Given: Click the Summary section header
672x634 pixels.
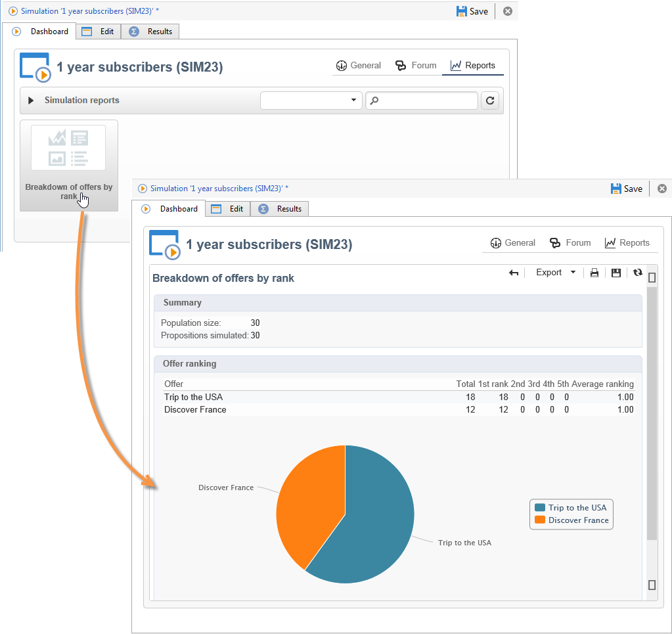Looking at the screenshot, I should (x=397, y=303).
